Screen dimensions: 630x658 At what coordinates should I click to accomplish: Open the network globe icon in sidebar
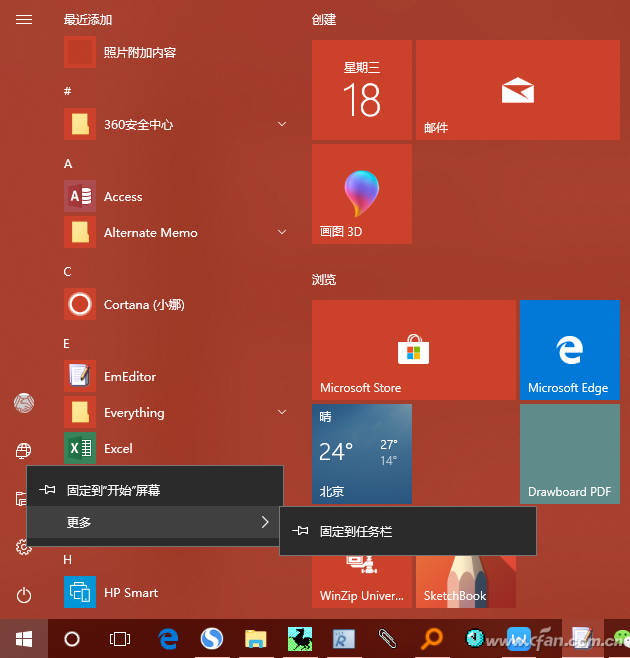tap(24, 451)
